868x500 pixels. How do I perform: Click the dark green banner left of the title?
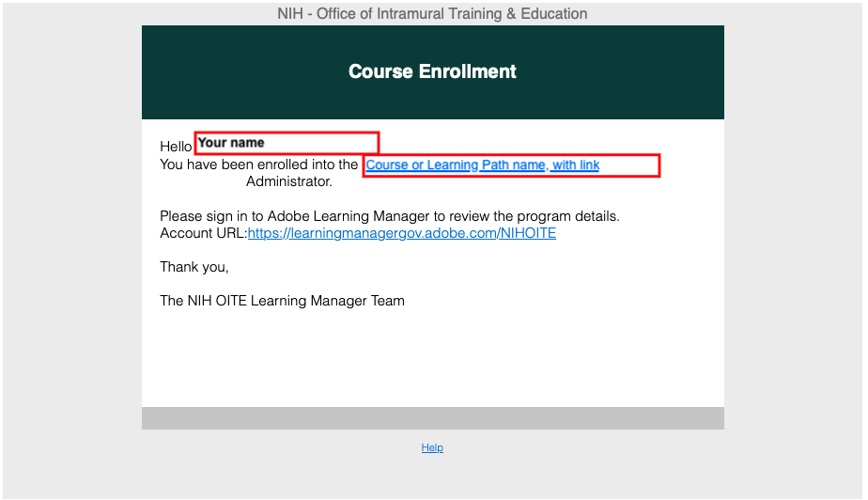[235, 71]
